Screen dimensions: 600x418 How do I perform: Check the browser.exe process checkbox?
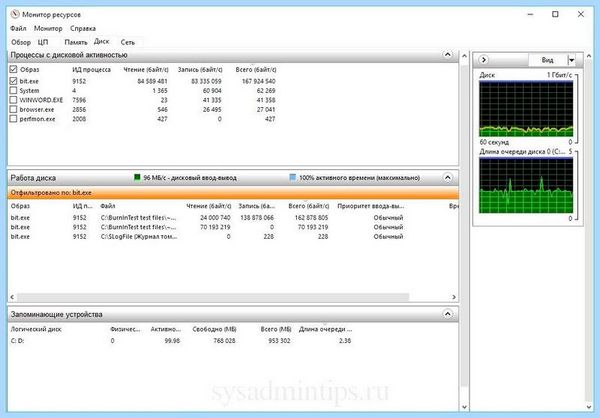[x=13, y=109]
